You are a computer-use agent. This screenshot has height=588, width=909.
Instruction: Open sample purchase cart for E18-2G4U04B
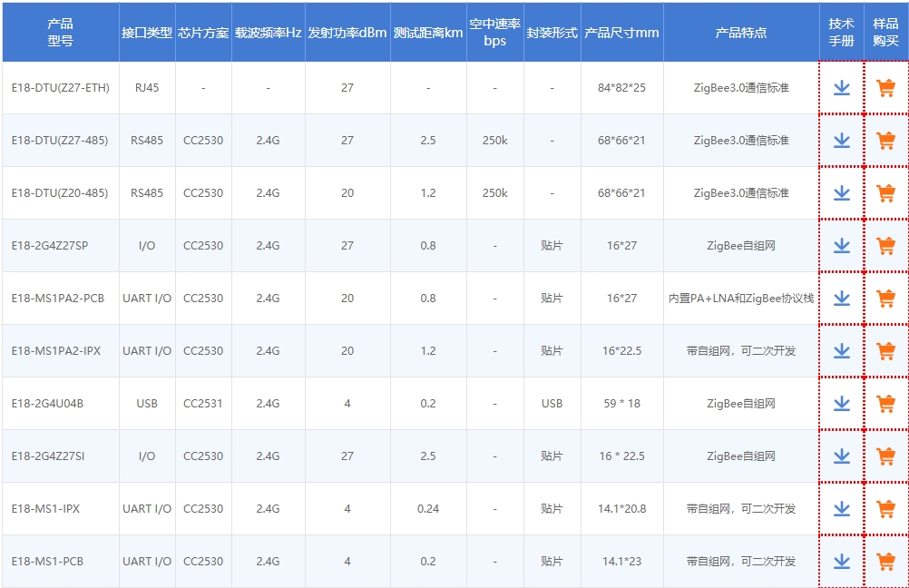click(x=886, y=403)
